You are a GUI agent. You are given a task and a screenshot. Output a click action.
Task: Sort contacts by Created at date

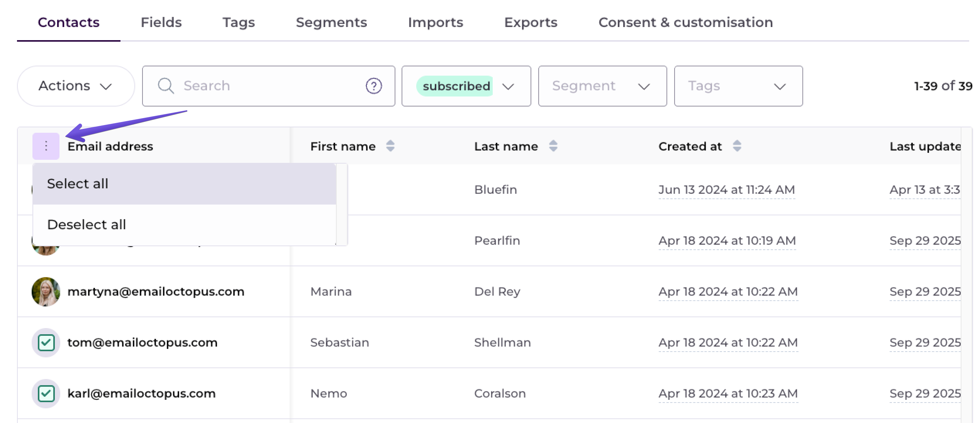737,146
